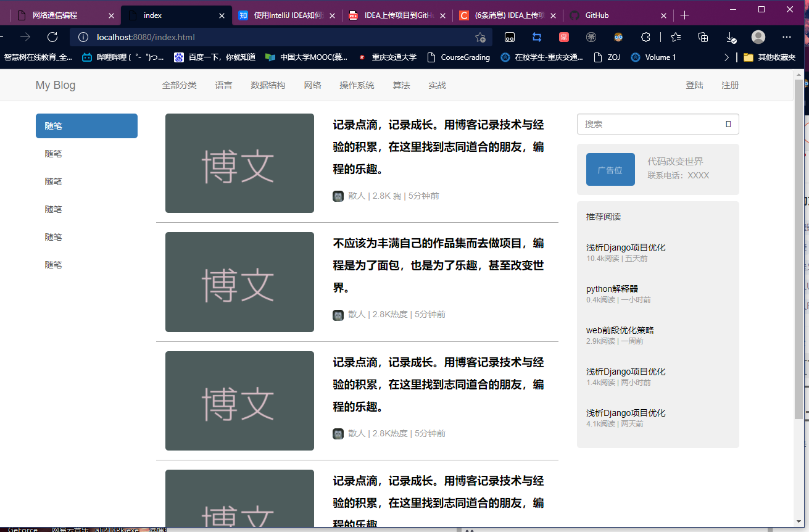Switch to the GitHub tab

pos(618,15)
